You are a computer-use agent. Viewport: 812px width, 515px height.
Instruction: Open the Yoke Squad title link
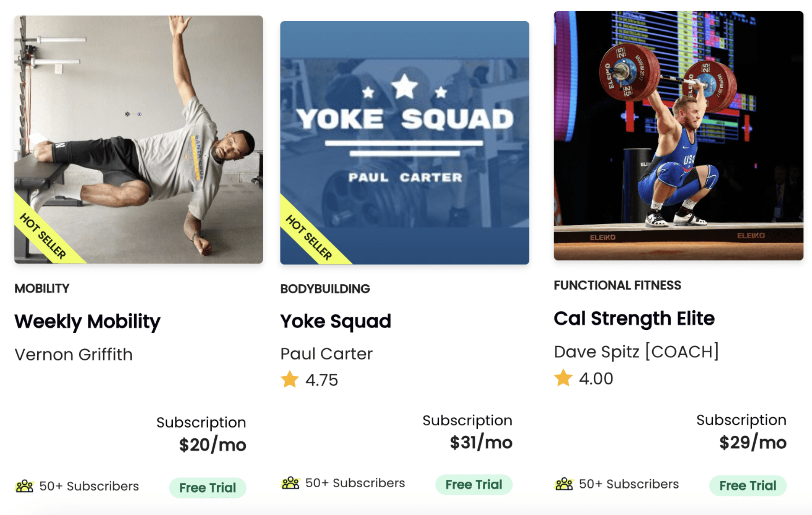(x=335, y=322)
